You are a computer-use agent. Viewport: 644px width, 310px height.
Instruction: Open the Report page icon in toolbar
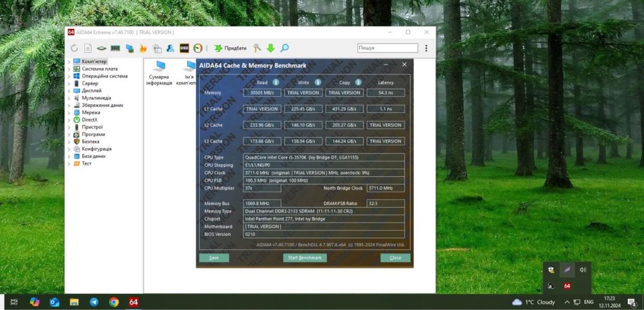(88, 48)
